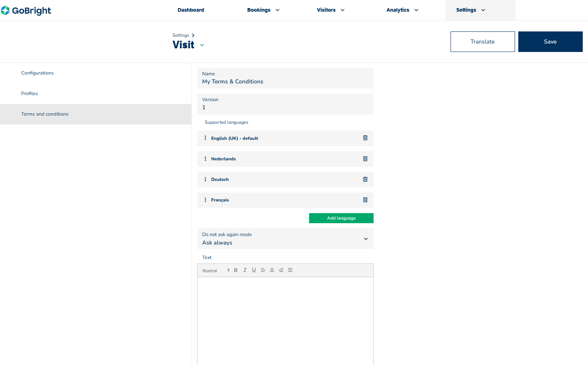The image size is (588, 365).
Task: Click inside the Text editor area
Action: click(285, 321)
